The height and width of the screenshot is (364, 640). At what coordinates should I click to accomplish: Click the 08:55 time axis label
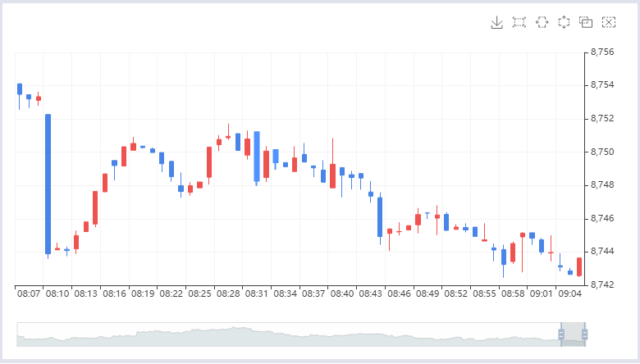coord(484,293)
